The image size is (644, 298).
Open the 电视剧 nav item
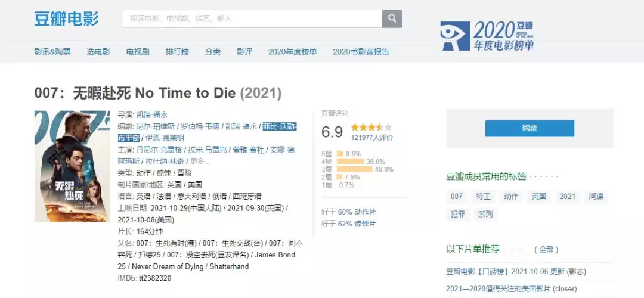pos(138,52)
